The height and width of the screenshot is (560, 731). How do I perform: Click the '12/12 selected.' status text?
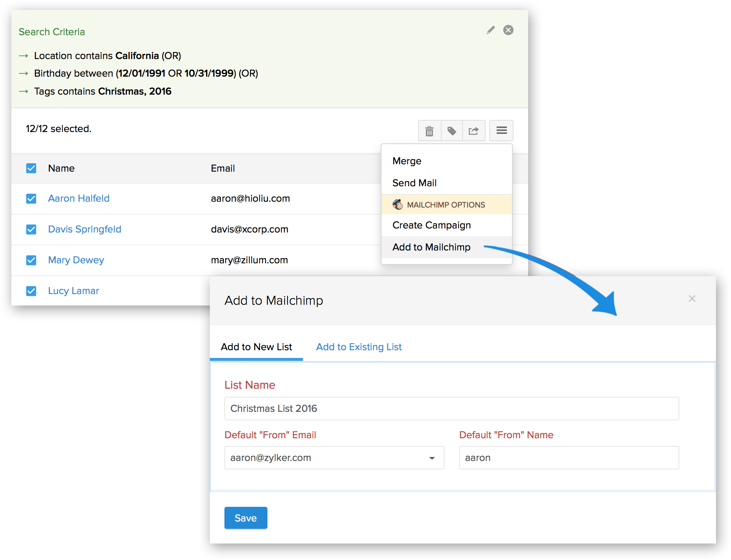coord(59,129)
